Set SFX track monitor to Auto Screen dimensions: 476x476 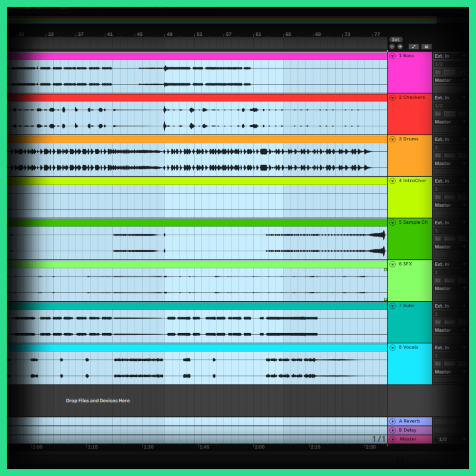pos(449,280)
